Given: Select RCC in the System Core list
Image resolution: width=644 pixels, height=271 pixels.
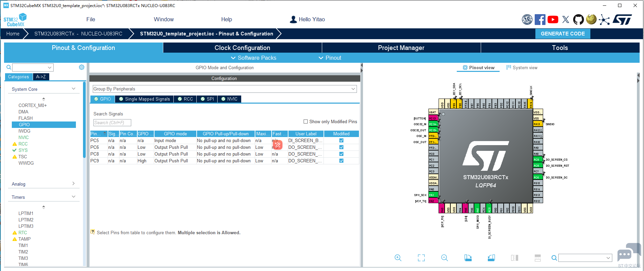Looking at the screenshot, I should click(x=23, y=144).
